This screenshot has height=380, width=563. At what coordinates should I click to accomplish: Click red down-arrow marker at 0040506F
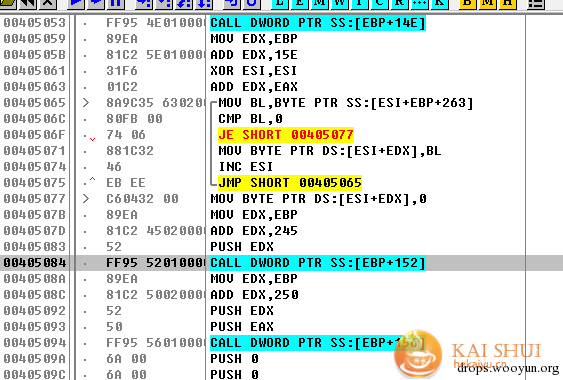[x=92, y=139]
